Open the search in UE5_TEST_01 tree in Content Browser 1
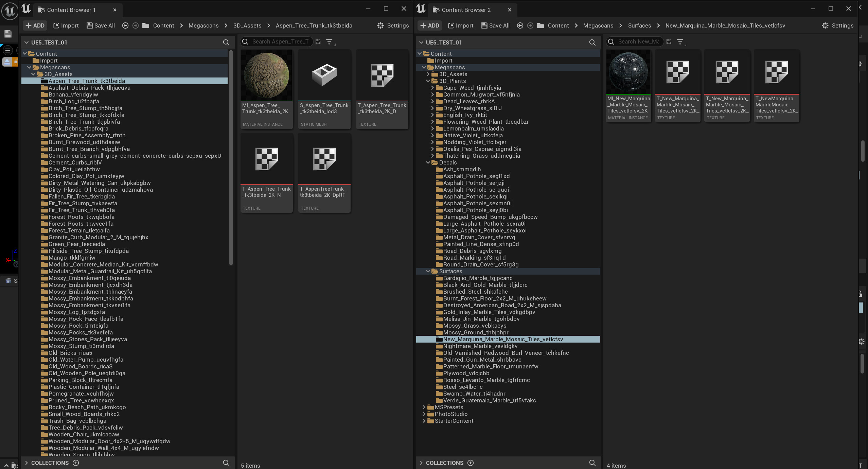Image resolution: width=868 pixels, height=469 pixels. coord(226,42)
